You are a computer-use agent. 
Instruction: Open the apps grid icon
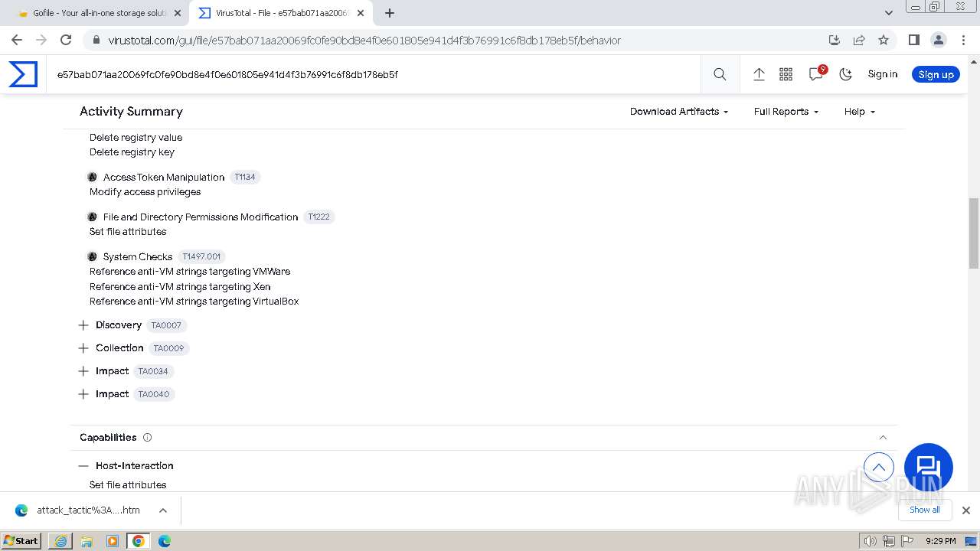click(x=786, y=74)
